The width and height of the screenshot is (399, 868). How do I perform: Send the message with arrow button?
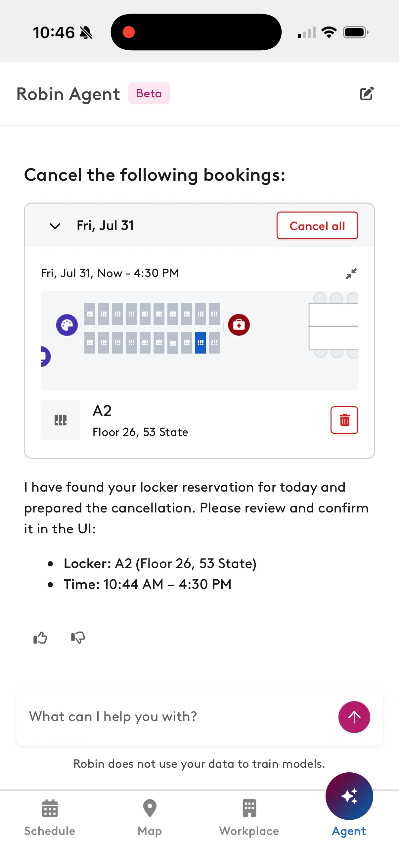point(354,717)
